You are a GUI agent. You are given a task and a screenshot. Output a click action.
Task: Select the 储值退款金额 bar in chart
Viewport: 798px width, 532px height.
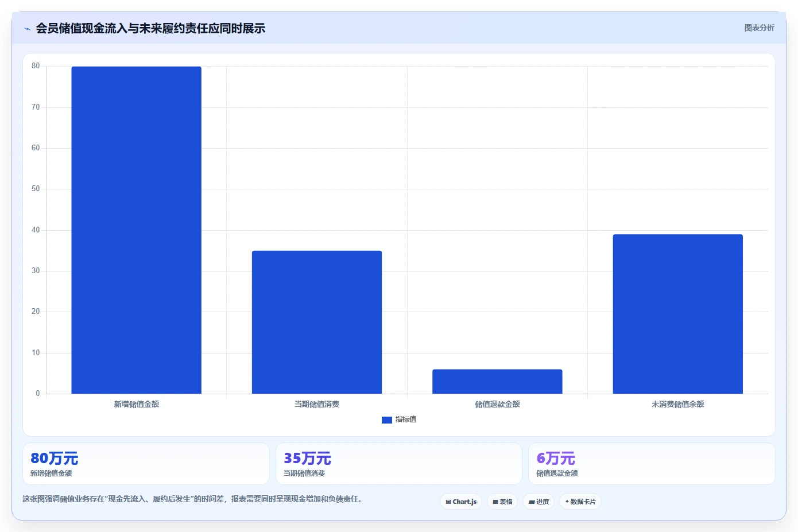tap(497, 382)
